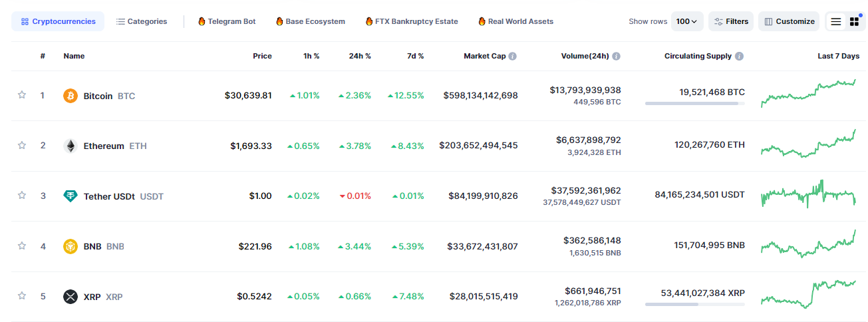Viewport: 868px width, 322px height.
Task: Open the Real World Assets link
Action: click(x=515, y=21)
